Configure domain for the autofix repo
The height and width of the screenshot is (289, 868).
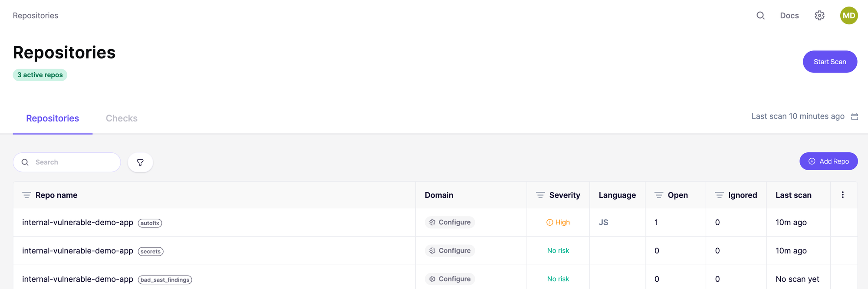point(450,222)
